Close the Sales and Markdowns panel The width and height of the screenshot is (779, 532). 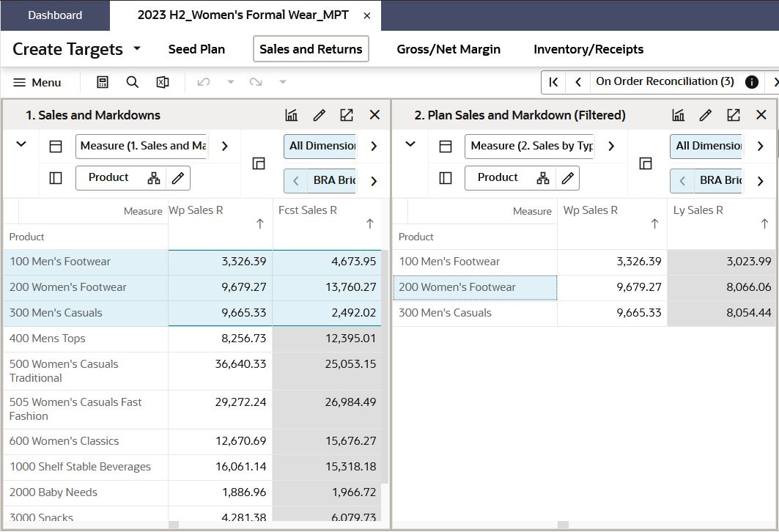coord(374,115)
